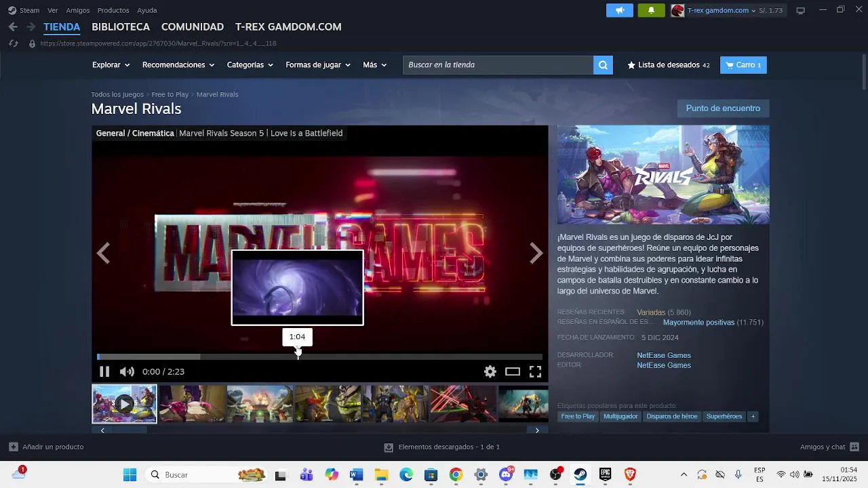Switch to the BIBLIOTECA tab
868x488 pixels.
click(x=121, y=27)
